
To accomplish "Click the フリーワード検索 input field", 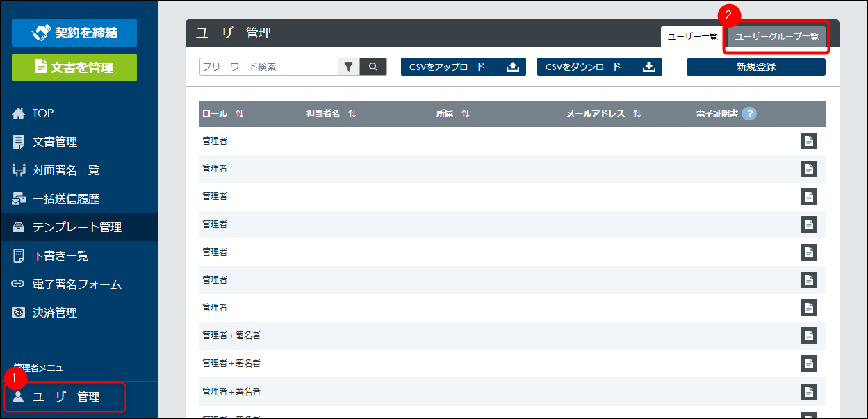I will click(268, 67).
